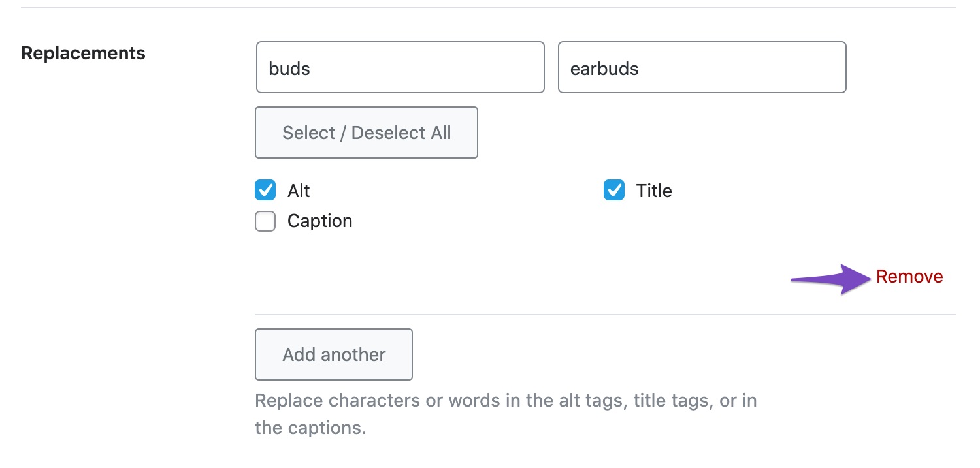Click the Add another button

[334, 354]
